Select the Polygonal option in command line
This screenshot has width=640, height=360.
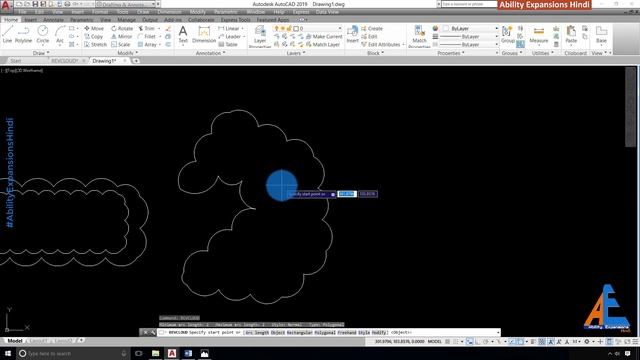(x=325, y=333)
